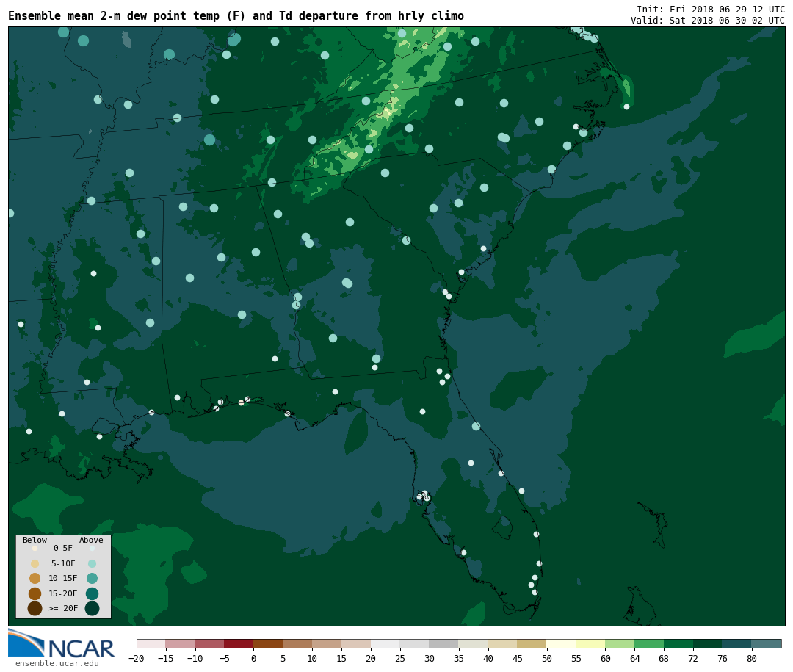Select the 'Valid: Sat 2018-06-30 02 UTC' text
Viewport: 793px width, 672px height.
[x=707, y=21]
